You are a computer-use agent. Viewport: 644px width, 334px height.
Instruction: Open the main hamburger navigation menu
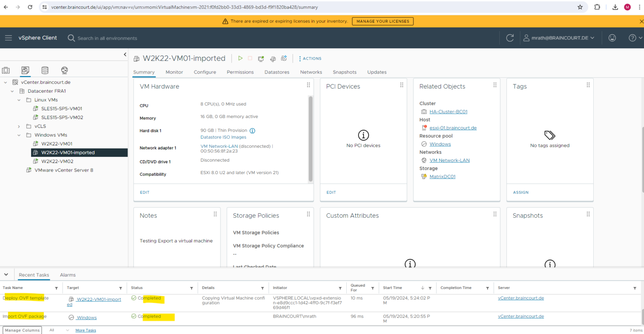(x=8, y=38)
